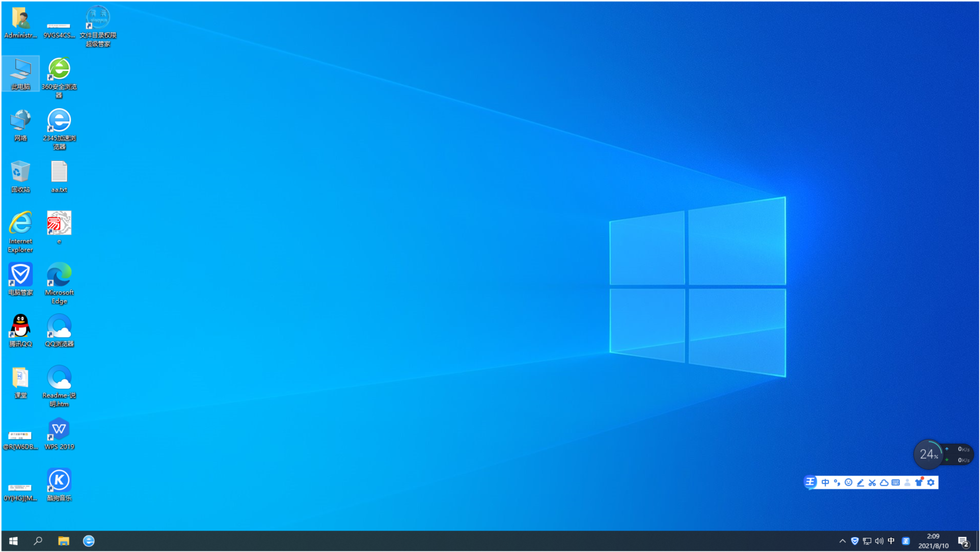980x552 pixels.
Task: Toggle the tray language indicator 中
Action: click(x=891, y=541)
